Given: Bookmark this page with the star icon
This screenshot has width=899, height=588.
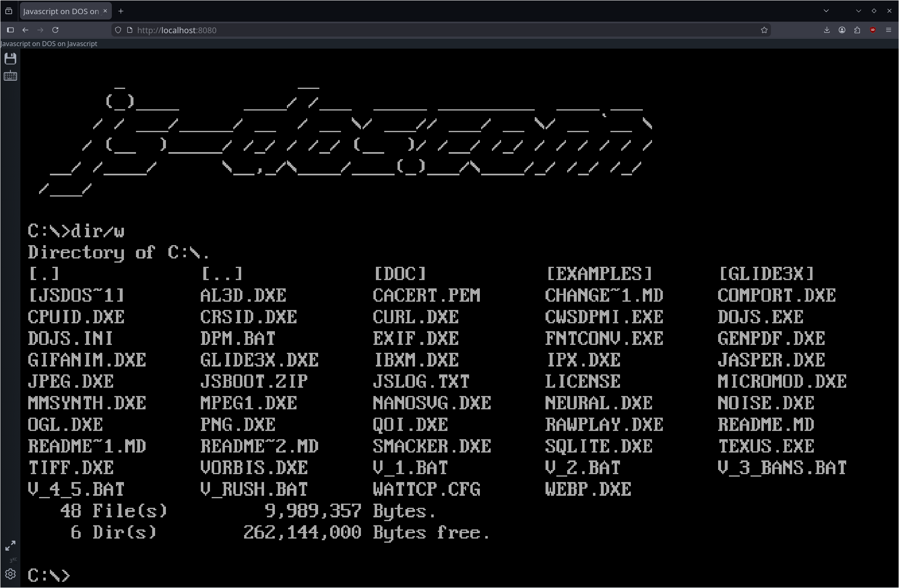Looking at the screenshot, I should tap(764, 30).
